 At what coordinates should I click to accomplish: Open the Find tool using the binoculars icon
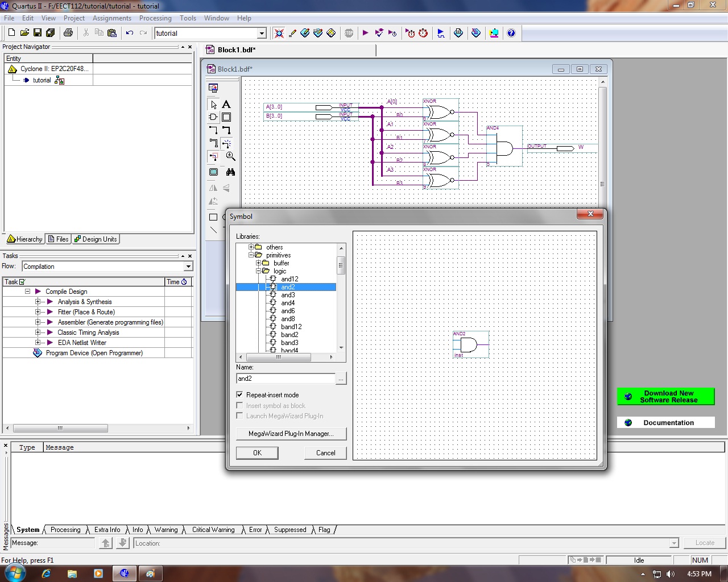(x=231, y=172)
